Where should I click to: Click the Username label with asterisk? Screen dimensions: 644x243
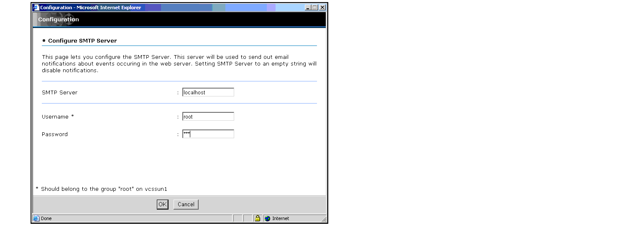tap(58, 117)
